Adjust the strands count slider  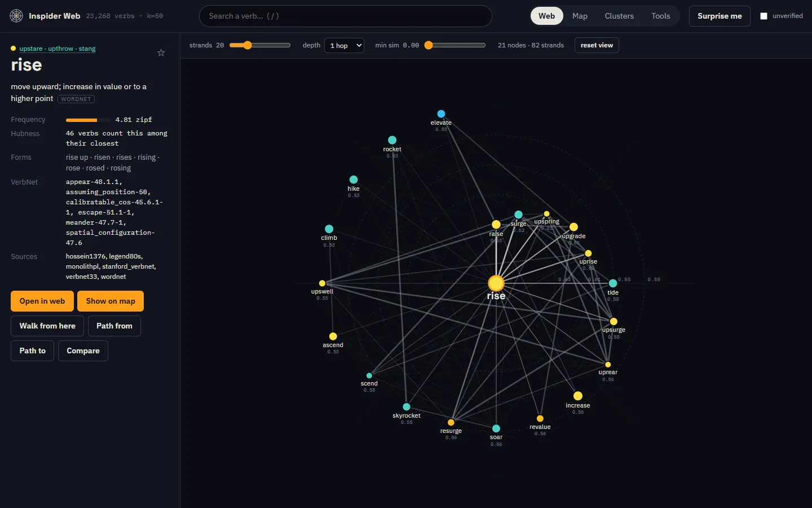(x=260, y=45)
